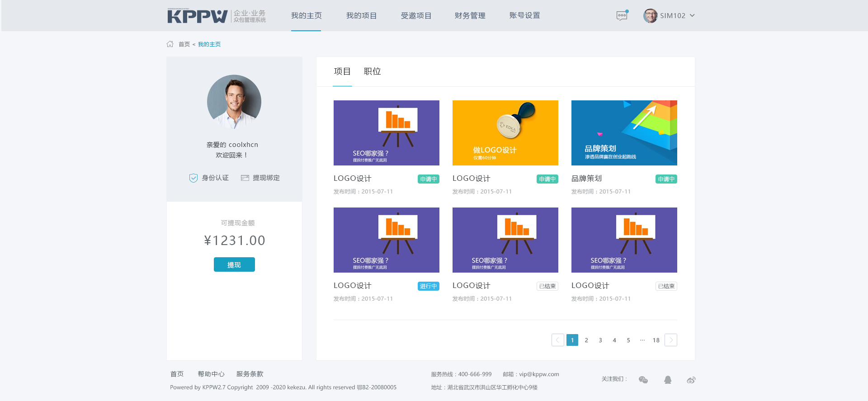This screenshot has width=868, height=401.
Task: Click the SIM102 user avatar
Action: coord(650,15)
